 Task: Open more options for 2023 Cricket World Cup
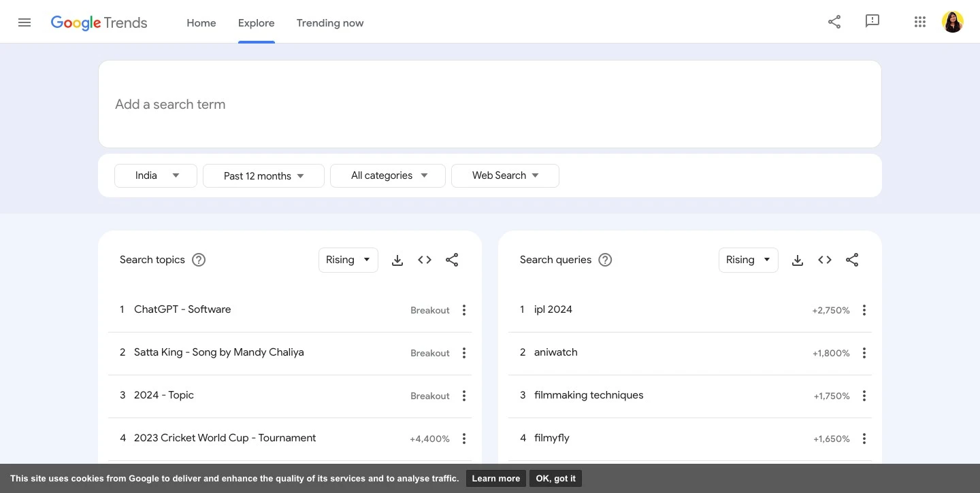464,439
